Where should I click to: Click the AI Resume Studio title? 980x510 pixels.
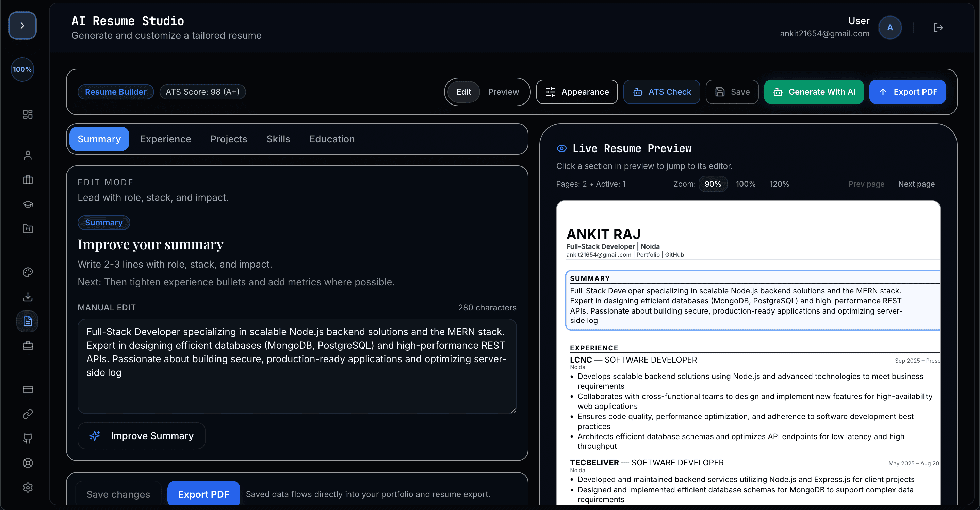(128, 21)
